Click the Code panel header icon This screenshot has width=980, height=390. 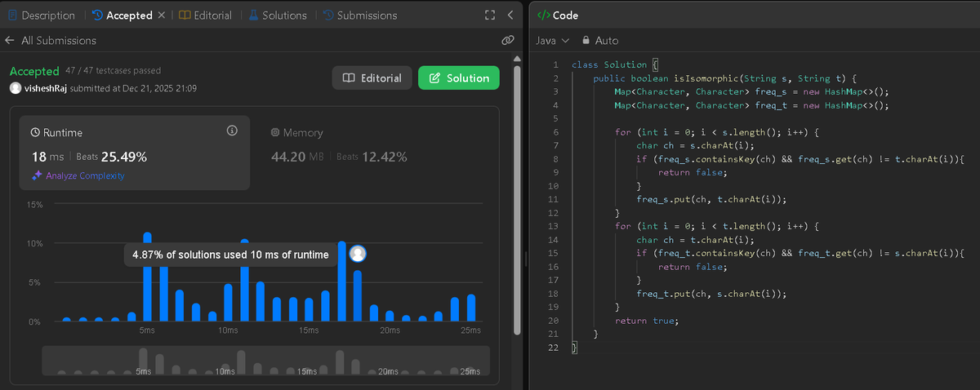click(x=543, y=16)
